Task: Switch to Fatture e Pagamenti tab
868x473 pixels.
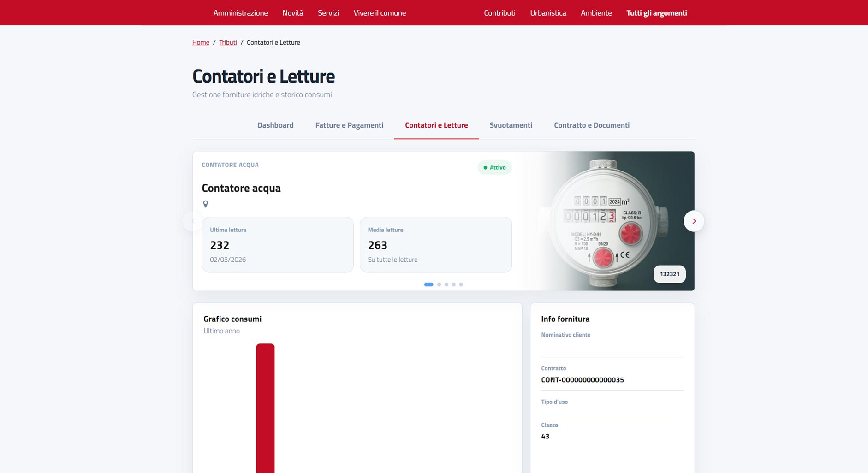Action: click(x=349, y=125)
